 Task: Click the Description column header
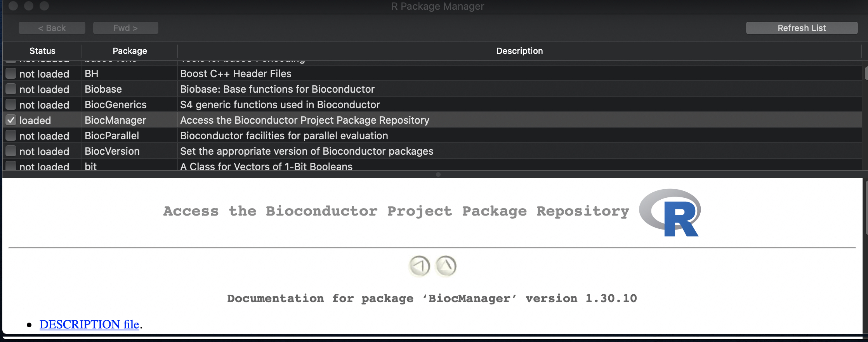(x=519, y=51)
